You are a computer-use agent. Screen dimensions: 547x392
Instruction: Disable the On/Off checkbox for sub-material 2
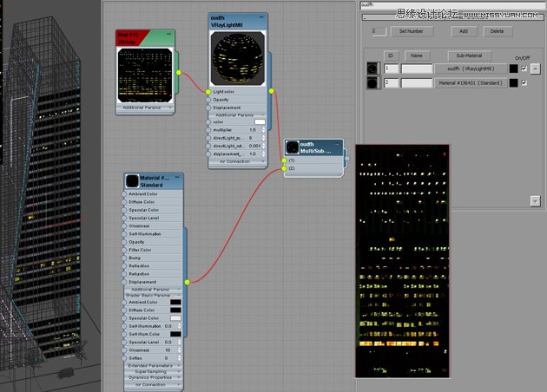click(x=524, y=83)
